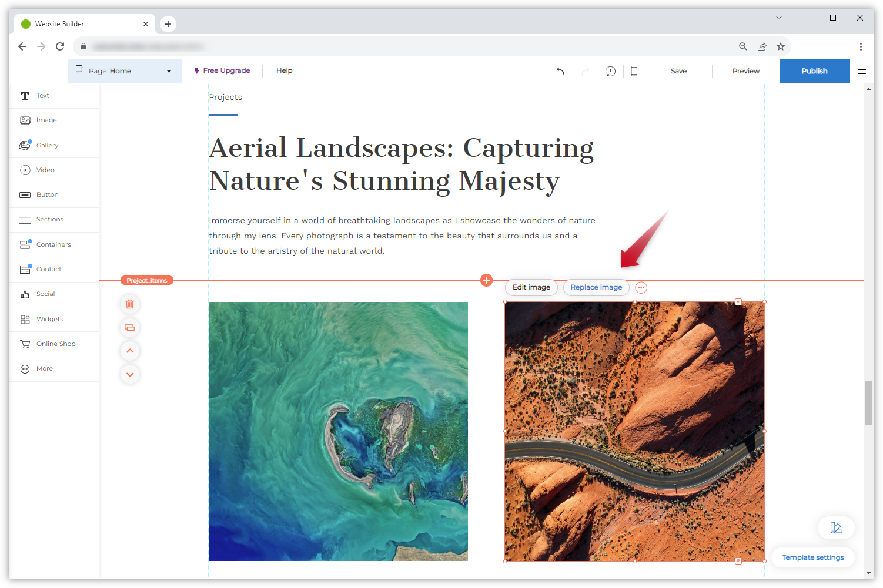Open the hamburger menu beside Publish
The height and width of the screenshot is (588, 883).
(861, 71)
